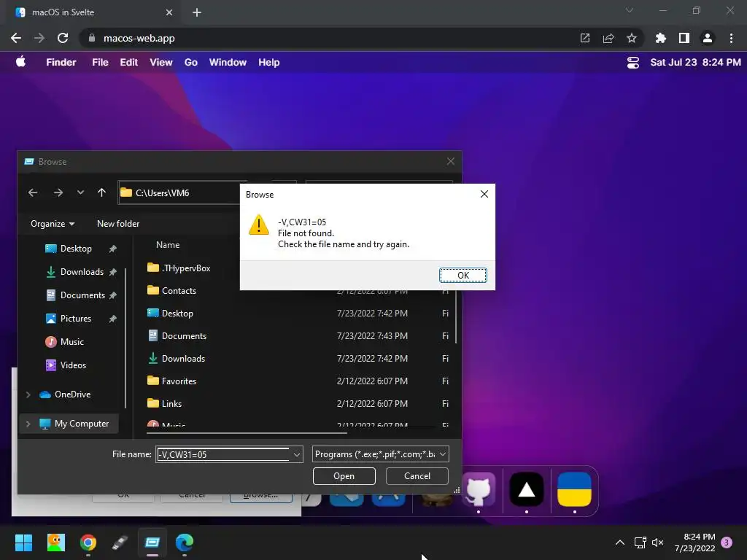Click the file list horizontal scrollbar

coord(247,433)
